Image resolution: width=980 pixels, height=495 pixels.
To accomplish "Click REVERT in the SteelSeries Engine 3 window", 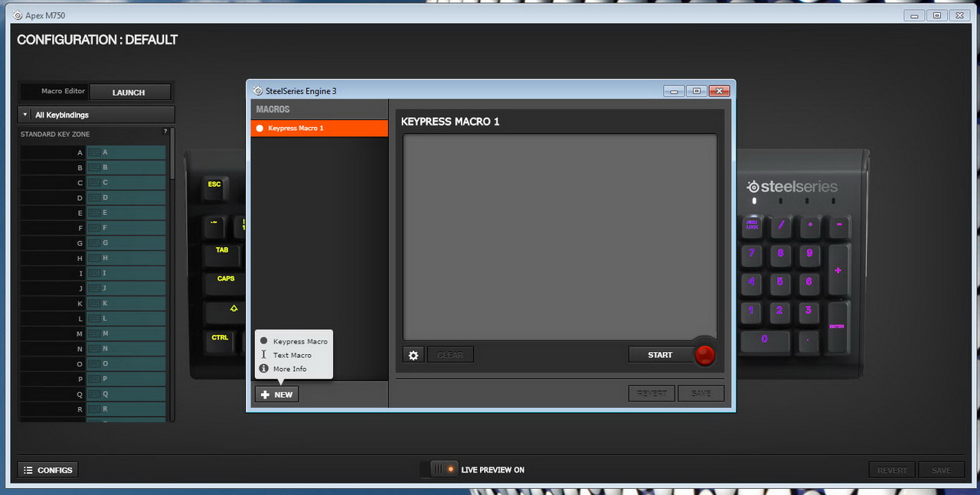I will (x=652, y=393).
